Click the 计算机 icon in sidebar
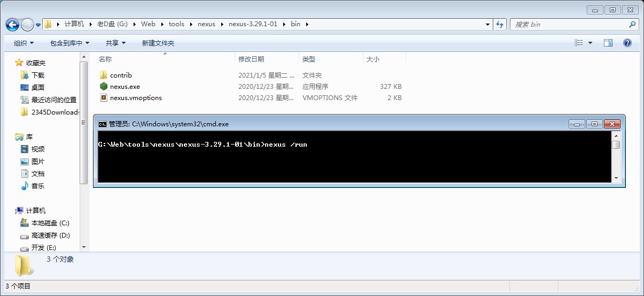Image resolution: width=644 pixels, height=296 pixels. click(19, 211)
